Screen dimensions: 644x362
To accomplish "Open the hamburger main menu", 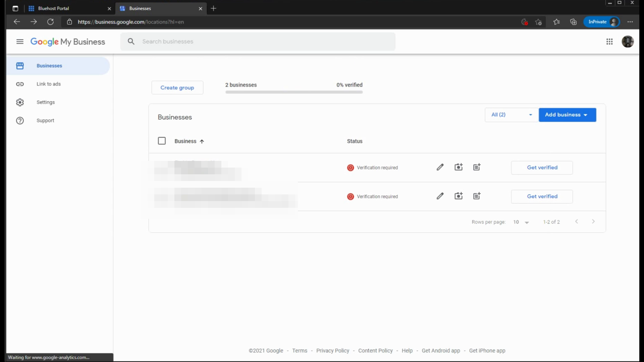I will point(20,42).
